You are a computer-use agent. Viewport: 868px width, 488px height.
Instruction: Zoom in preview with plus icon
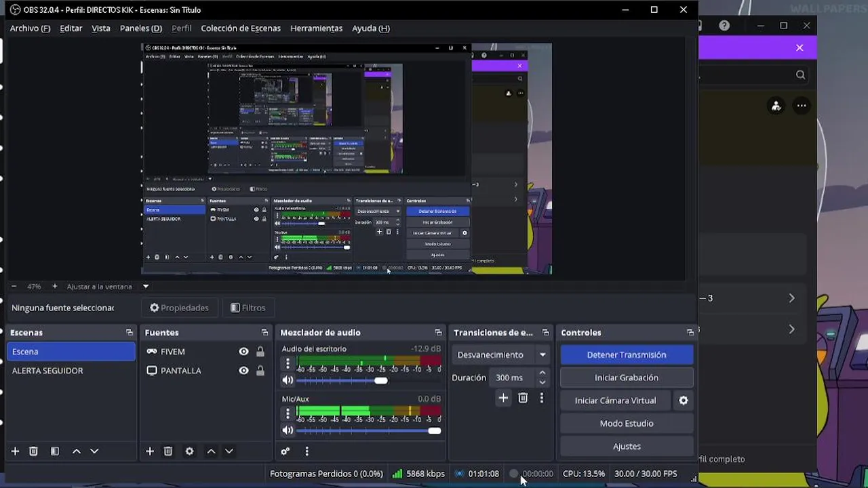[x=55, y=287]
